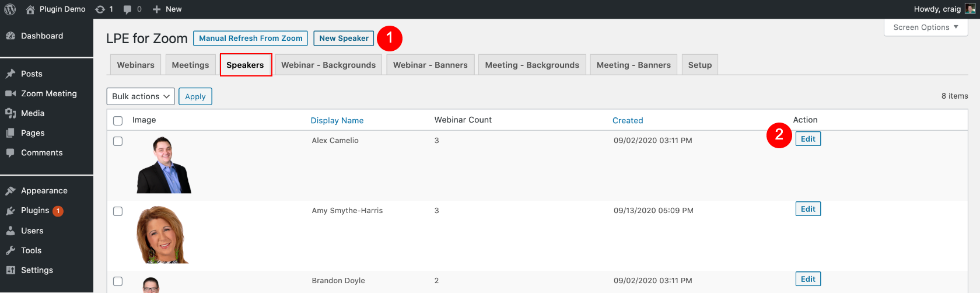The width and height of the screenshot is (980, 293).
Task: Expand Screen Options panel
Action: point(926,27)
